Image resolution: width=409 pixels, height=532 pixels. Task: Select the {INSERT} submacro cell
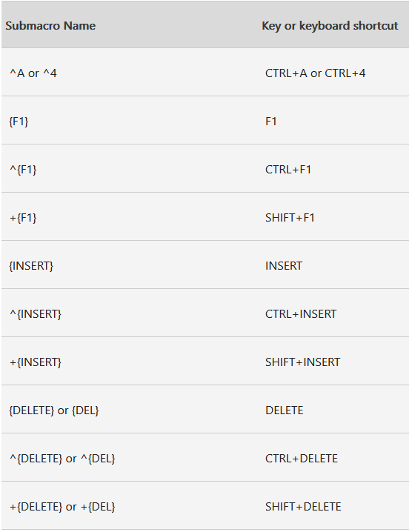point(31,266)
